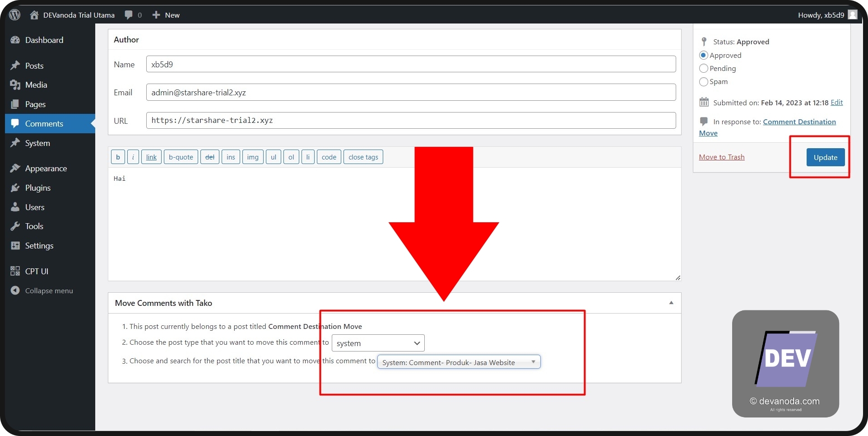Insert a code tag
Viewport: 868px width, 436px height.
[329, 157]
